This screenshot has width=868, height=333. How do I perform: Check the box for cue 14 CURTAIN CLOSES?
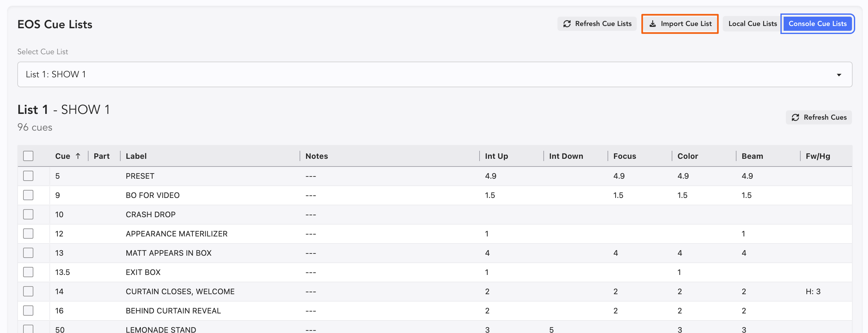(28, 291)
